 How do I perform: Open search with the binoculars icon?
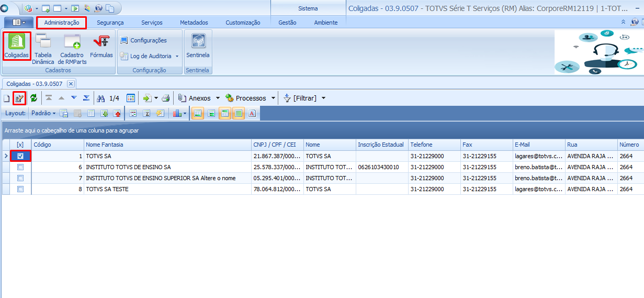pos(101,98)
